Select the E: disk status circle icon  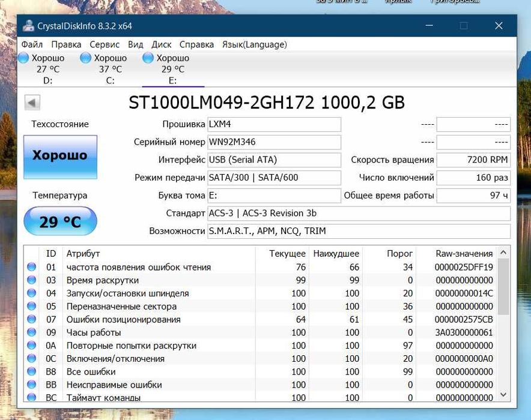click(x=148, y=58)
